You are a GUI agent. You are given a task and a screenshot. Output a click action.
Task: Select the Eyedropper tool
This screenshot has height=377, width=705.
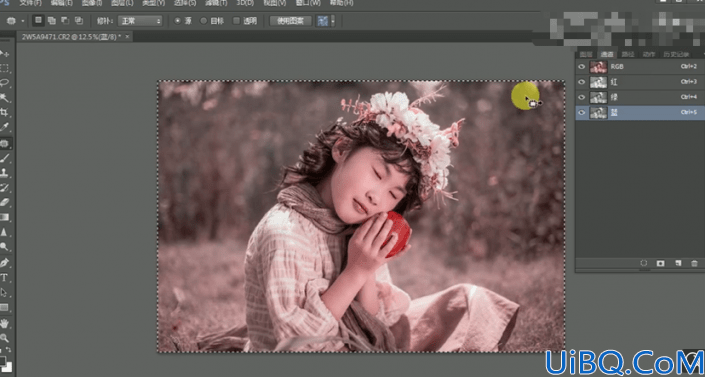click(x=4, y=127)
